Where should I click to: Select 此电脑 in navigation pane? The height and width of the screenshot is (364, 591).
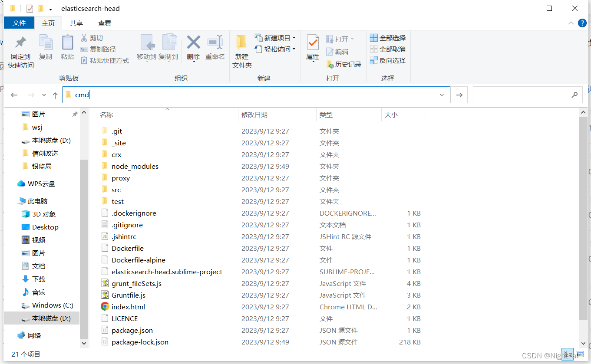click(38, 201)
